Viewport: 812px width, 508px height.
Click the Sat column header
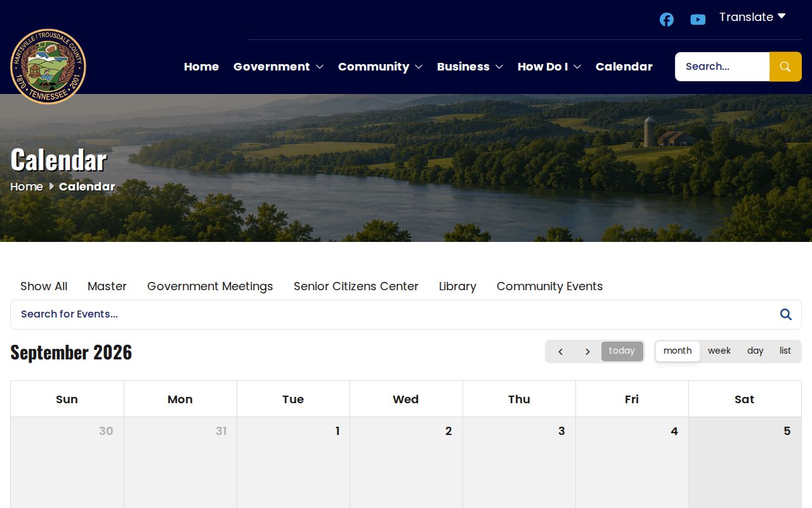(745, 399)
